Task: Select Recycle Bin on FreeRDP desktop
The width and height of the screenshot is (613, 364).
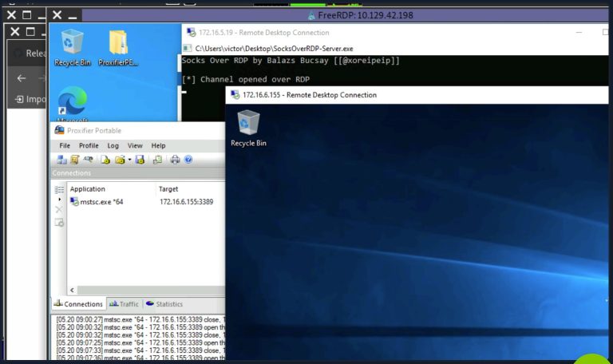Action: point(73,48)
